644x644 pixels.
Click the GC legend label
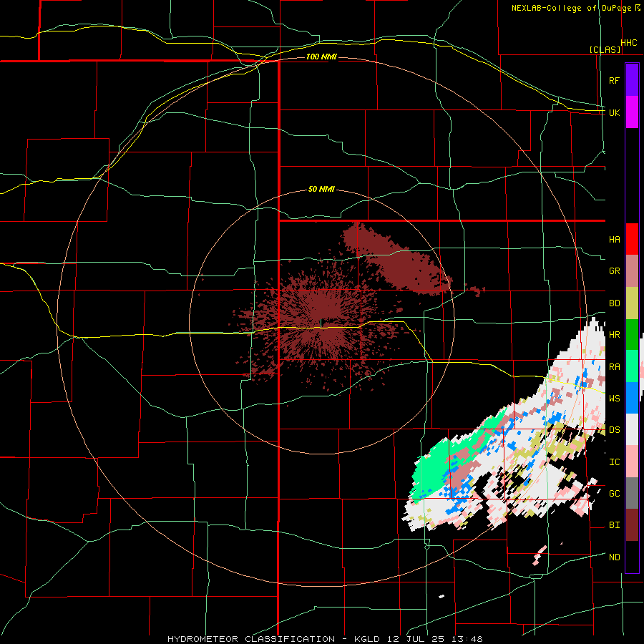[614, 494]
